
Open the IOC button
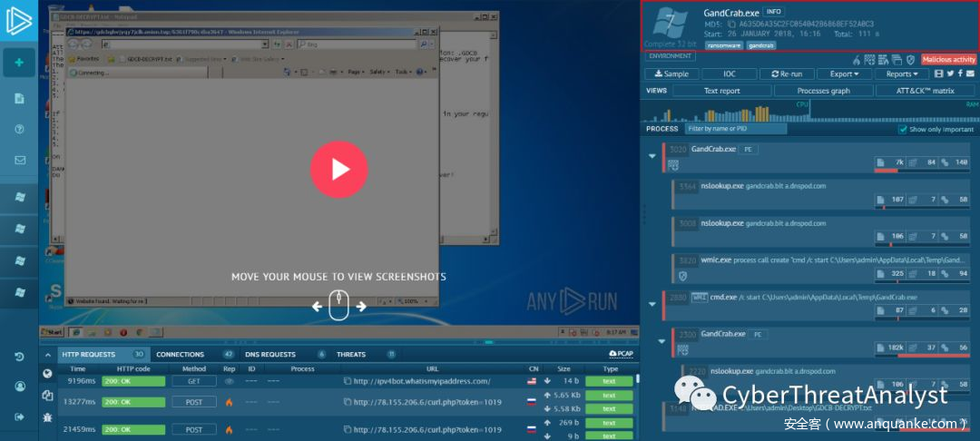[730, 73]
